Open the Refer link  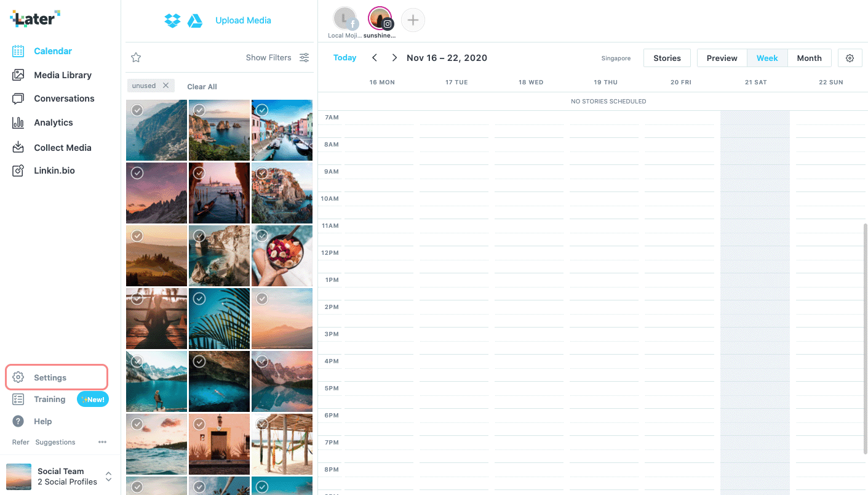(20, 442)
